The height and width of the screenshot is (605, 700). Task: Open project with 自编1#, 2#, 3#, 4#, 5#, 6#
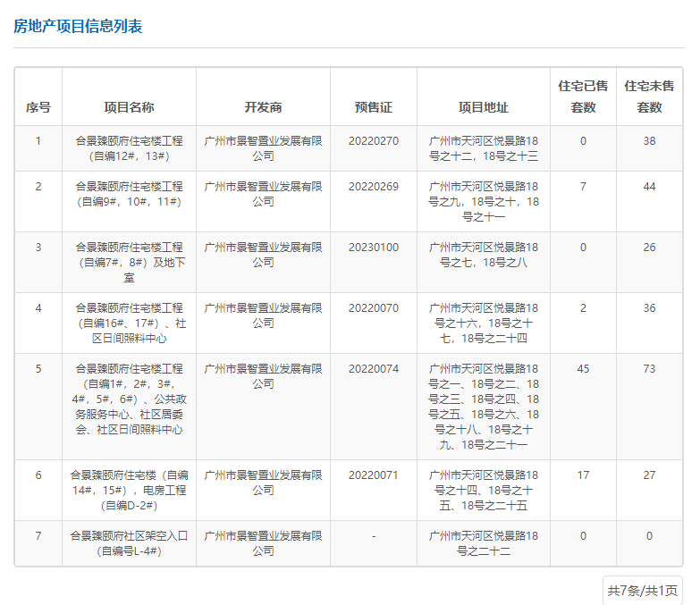129,399
